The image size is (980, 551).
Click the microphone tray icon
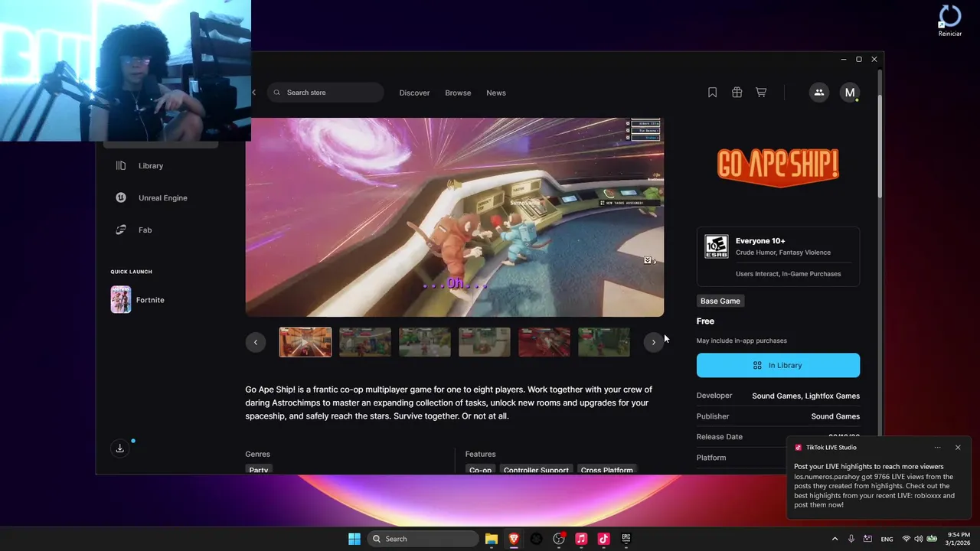851,539
